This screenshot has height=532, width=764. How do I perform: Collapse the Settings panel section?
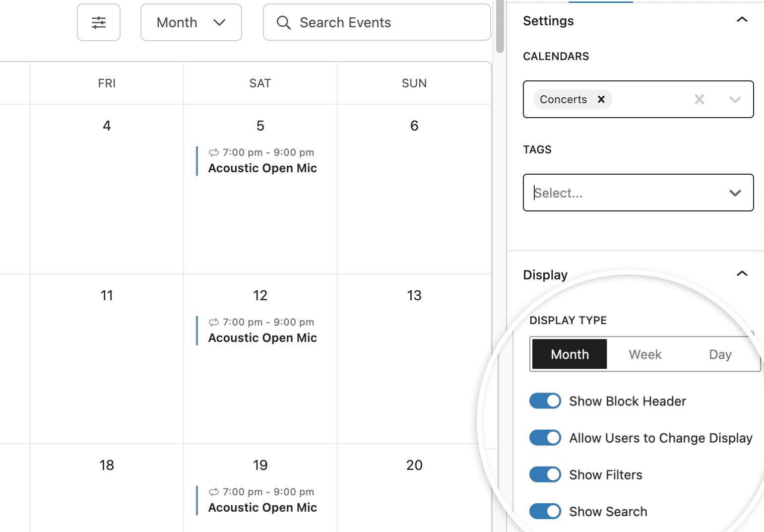[742, 20]
